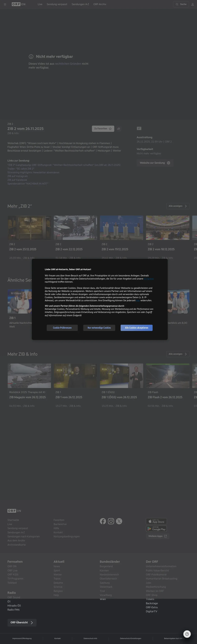Open the user profile icon
The width and height of the screenshot is (197, 644).
point(192,4)
